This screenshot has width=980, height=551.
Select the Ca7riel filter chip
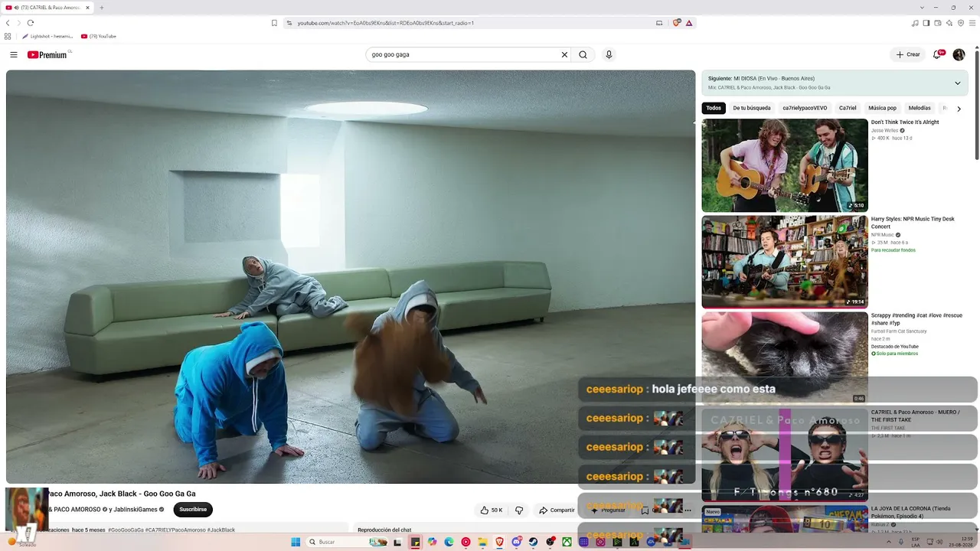coord(848,108)
